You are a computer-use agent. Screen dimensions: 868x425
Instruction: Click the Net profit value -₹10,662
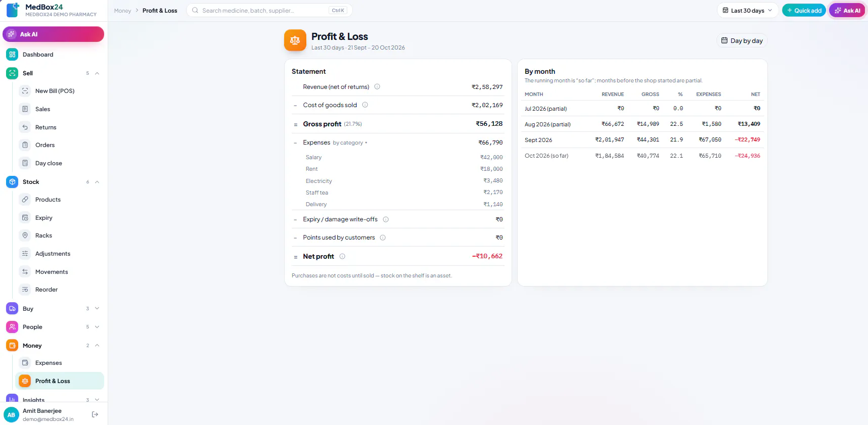(487, 256)
